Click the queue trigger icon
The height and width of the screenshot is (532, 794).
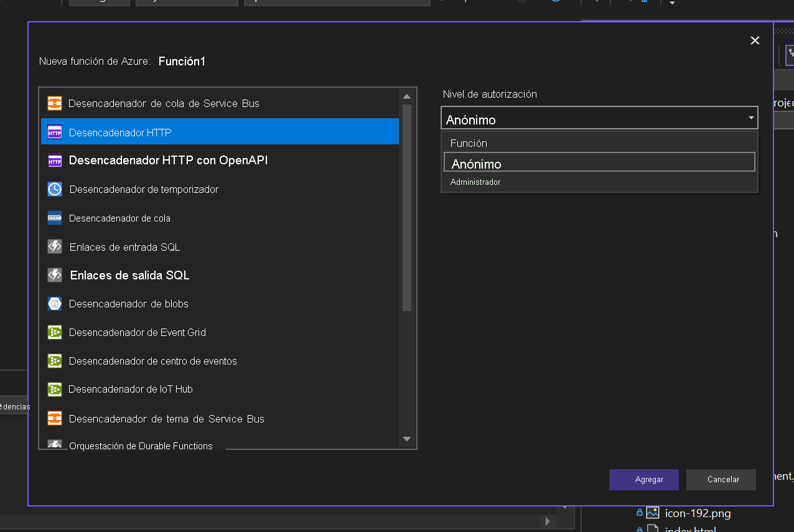[x=55, y=218]
